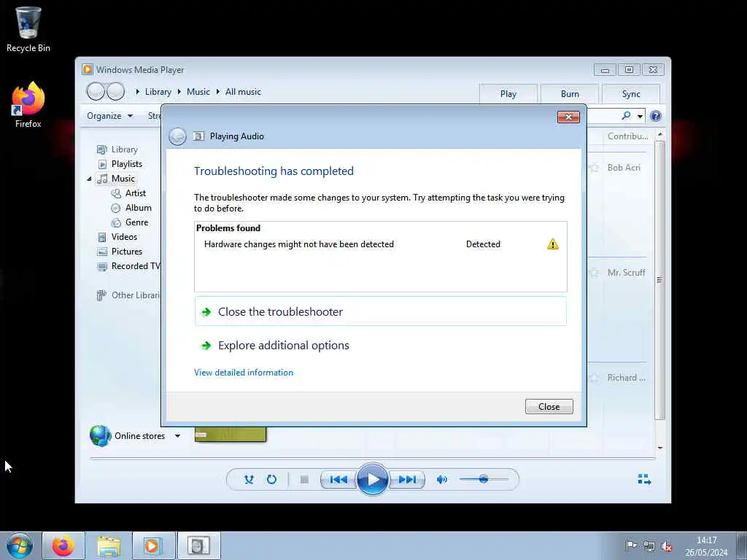Collapse the Music tree node

tap(89, 179)
